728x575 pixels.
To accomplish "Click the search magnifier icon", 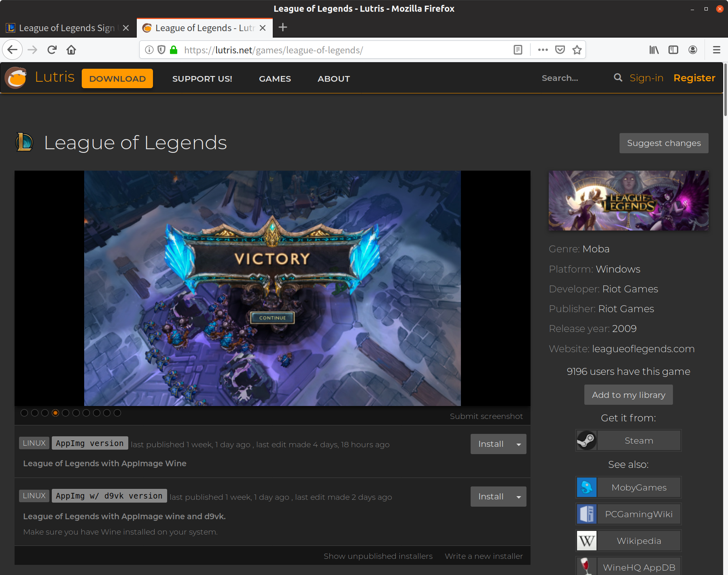I will [x=618, y=78].
